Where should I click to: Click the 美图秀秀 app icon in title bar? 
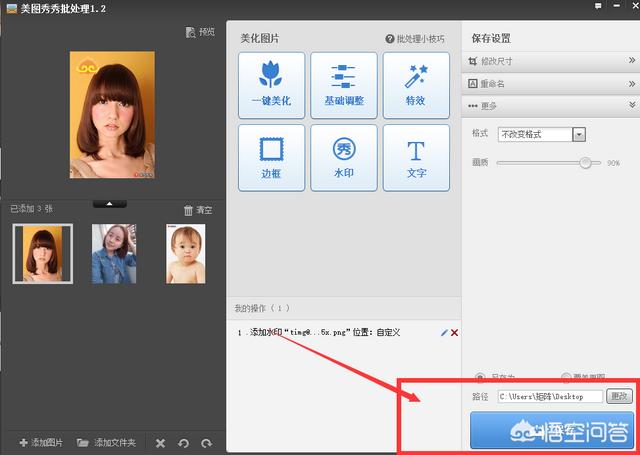pyautogui.click(x=11, y=8)
